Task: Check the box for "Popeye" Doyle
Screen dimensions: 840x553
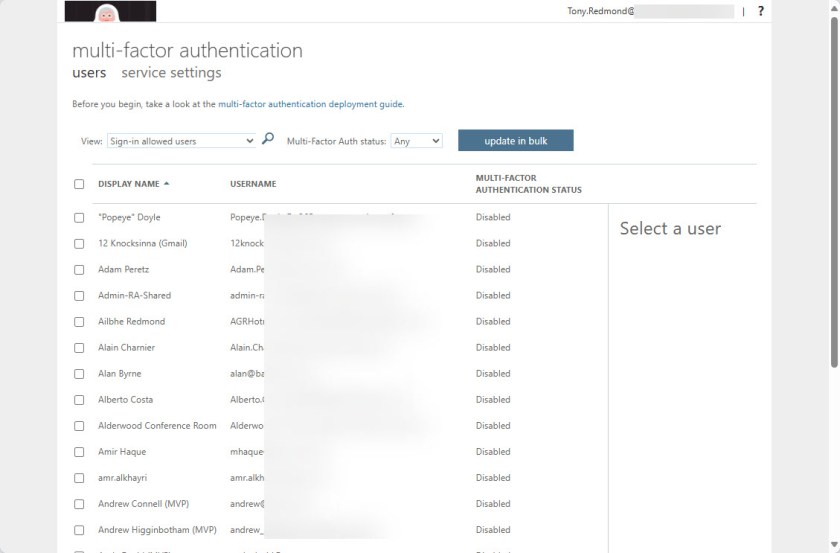Action: (x=79, y=218)
